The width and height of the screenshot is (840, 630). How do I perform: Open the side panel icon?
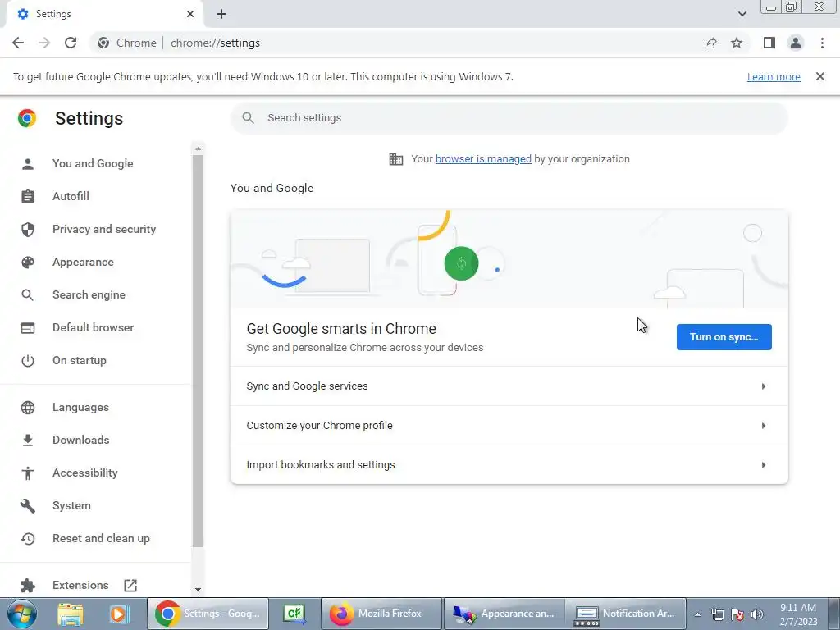click(x=769, y=43)
